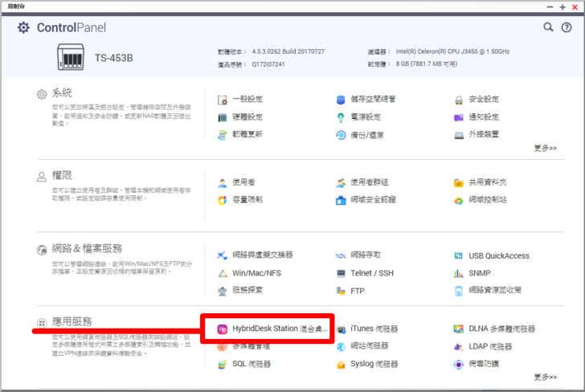Viewport: 585px width, 392px height.
Task: Select the 網路 & 檔案服務 category heading
Action: (87, 248)
